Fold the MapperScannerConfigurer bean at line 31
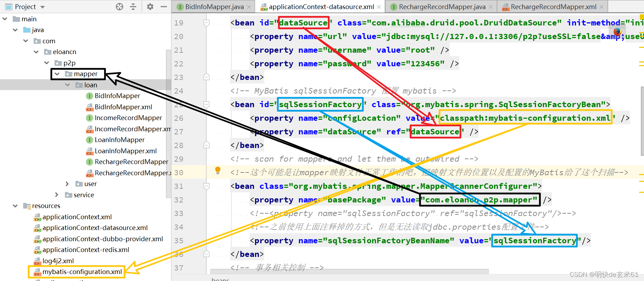Screen dimensions: 644x281 (206, 186)
